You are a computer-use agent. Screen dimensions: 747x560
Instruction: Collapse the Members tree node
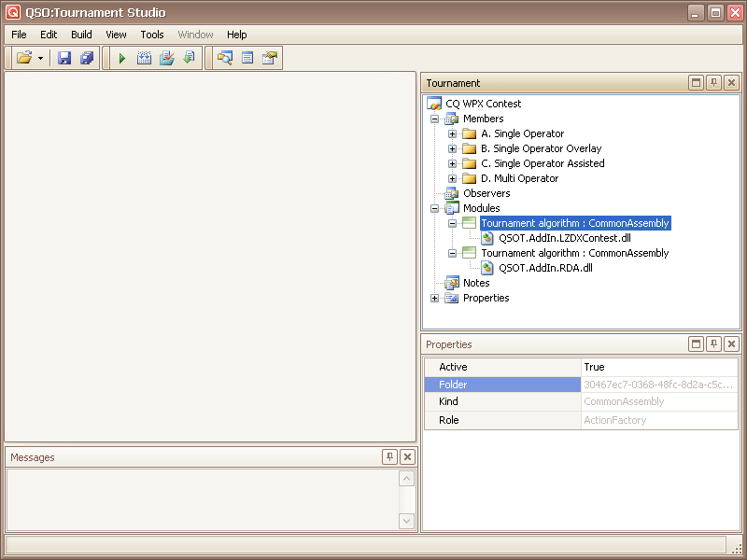click(434, 119)
